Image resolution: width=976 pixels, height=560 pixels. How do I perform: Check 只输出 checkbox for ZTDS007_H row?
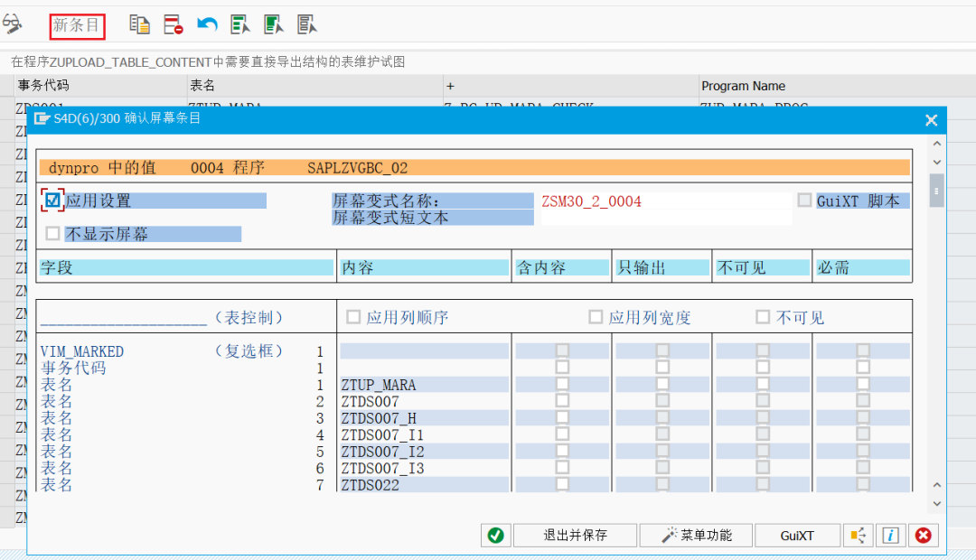pos(663,417)
